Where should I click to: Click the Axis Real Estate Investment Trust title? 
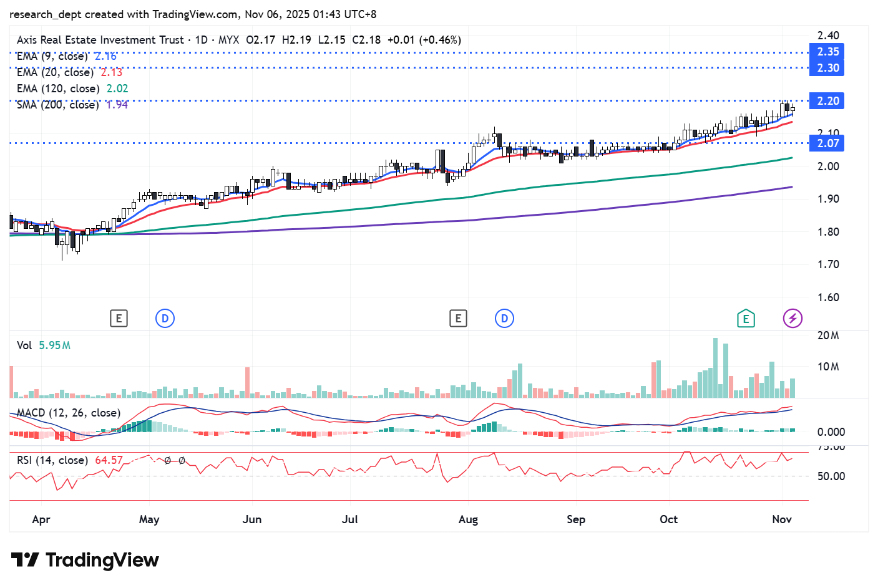(x=100, y=40)
